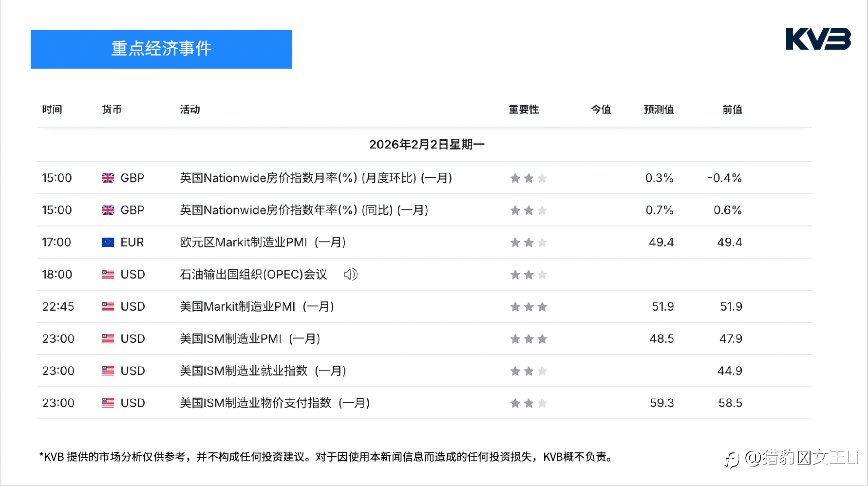The height and width of the screenshot is (486, 868).
Task: Click previous value -0.4%
Action: (x=725, y=178)
